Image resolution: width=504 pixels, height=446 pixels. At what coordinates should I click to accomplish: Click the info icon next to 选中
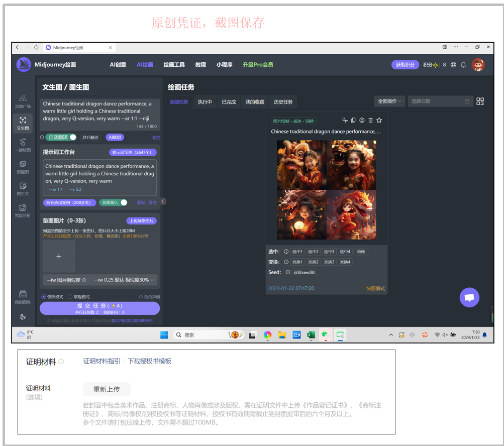[286, 252]
